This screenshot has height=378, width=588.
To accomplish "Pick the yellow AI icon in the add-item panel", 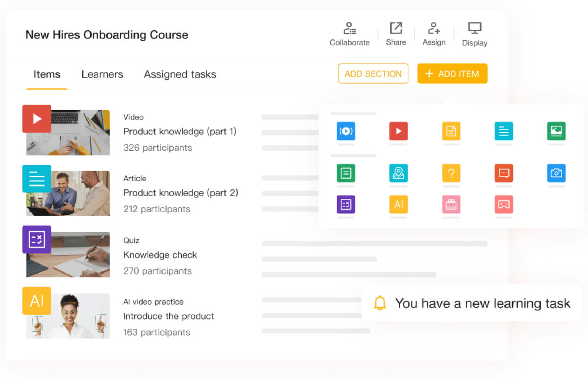I will click(x=398, y=205).
